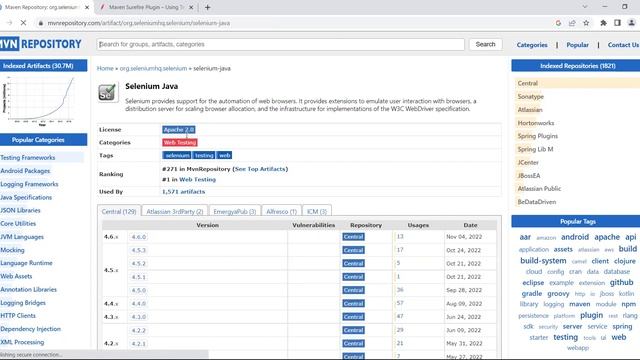The width and height of the screenshot is (640, 360).
Task: Open version 4.5.3 link
Action: pyautogui.click(x=139, y=250)
